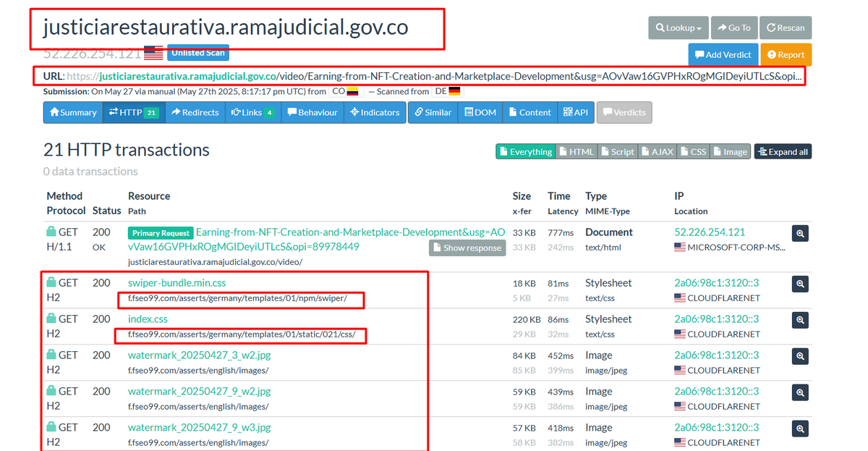The width and height of the screenshot is (868, 451).
Task: Click the MICROSOFT-CORP-MS location text
Action: pos(736,248)
